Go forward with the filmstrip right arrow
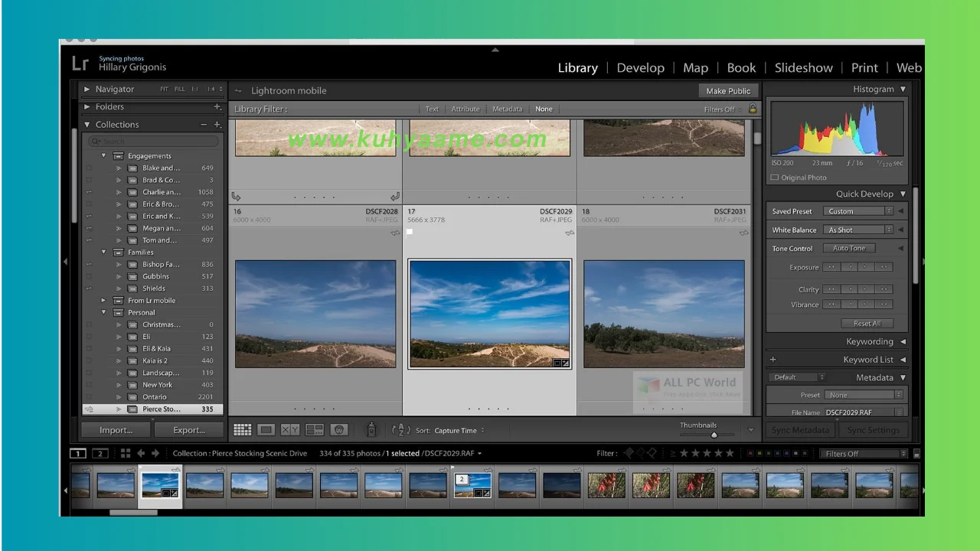The height and width of the screenshot is (551, 980). (155, 453)
